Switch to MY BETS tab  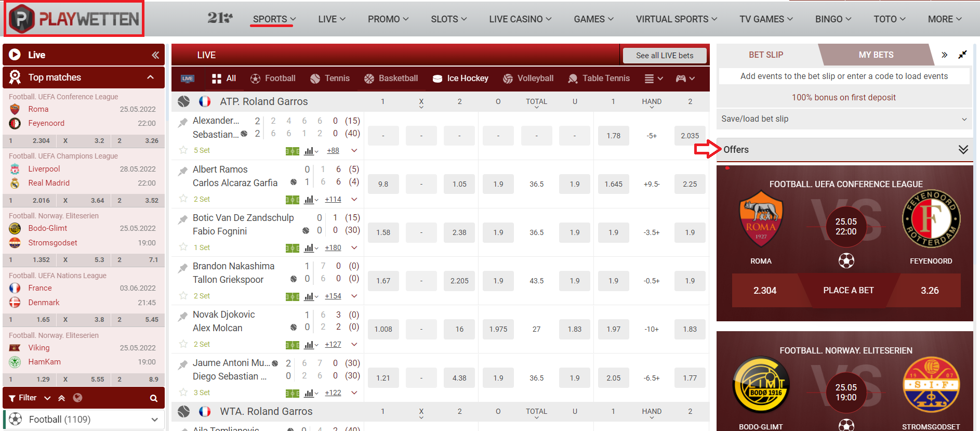(876, 55)
